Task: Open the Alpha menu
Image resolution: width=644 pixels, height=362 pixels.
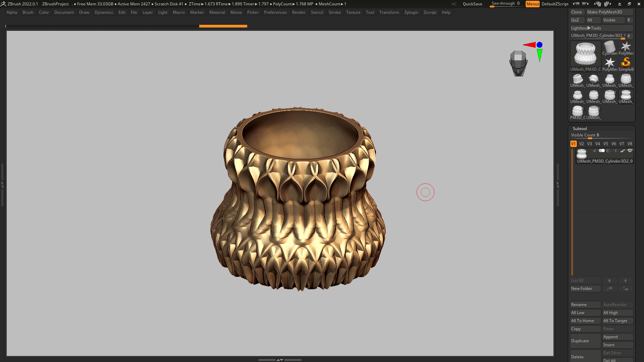Action: [x=12, y=12]
